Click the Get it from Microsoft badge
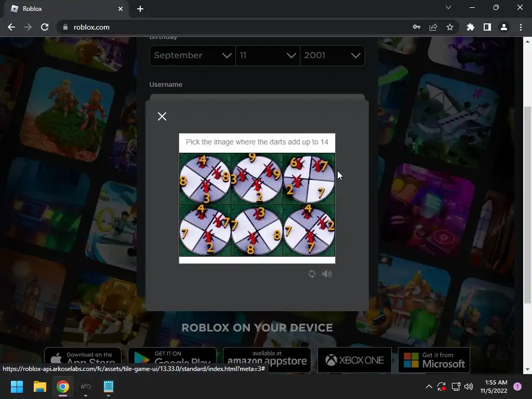This screenshot has width=532, height=399. [434, 360]
